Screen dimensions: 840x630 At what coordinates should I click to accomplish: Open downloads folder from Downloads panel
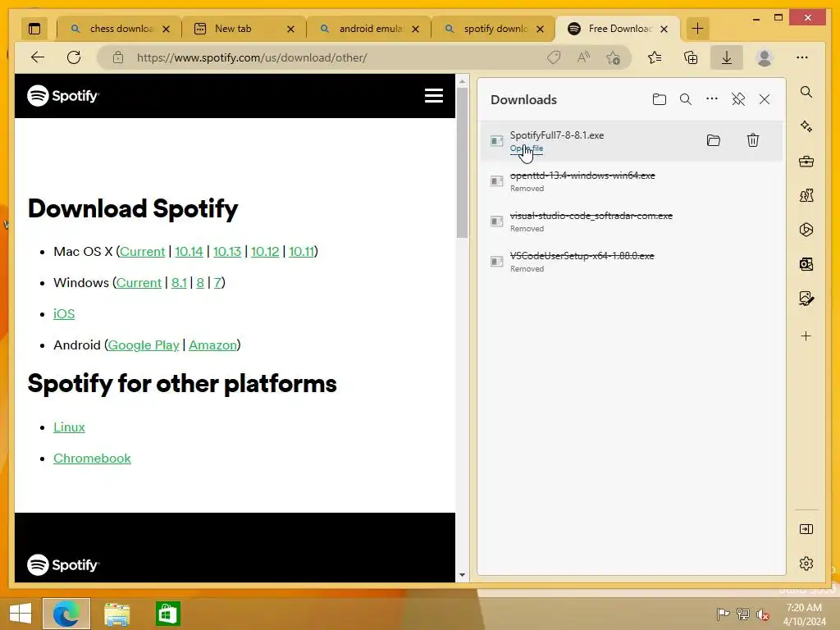click(x=660, y=99)
